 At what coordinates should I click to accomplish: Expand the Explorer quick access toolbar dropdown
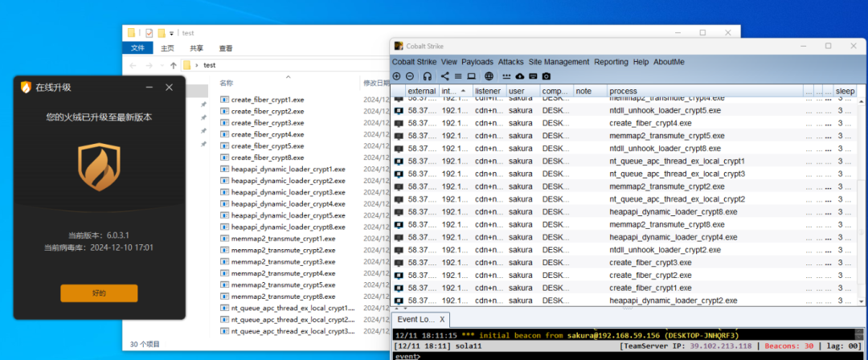172,33
